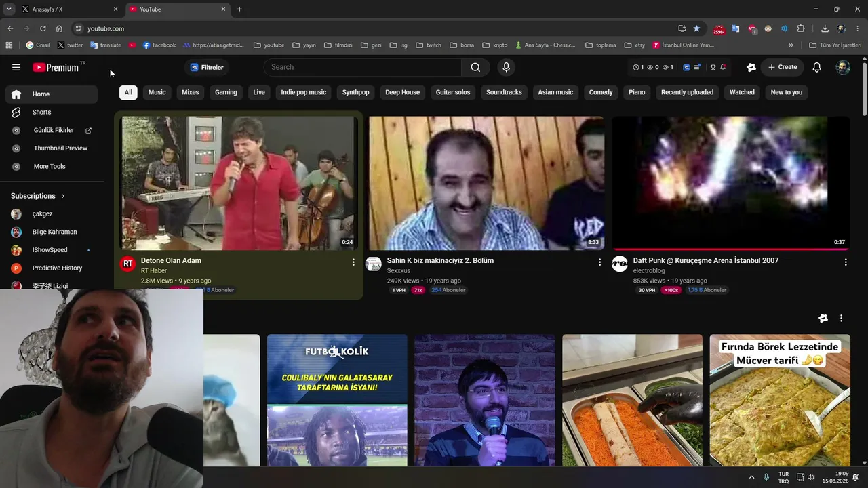
Task: Reload the page
Action: 43,28
